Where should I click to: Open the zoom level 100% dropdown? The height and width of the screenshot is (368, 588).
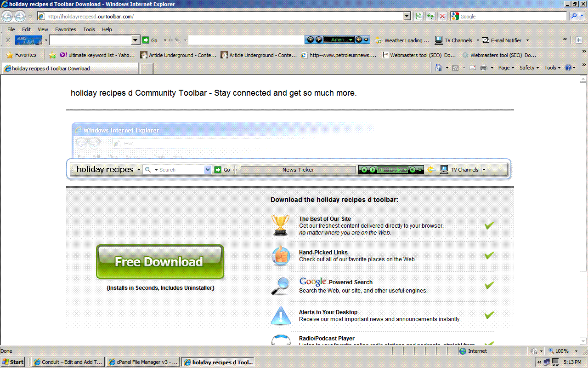[577, 351]
